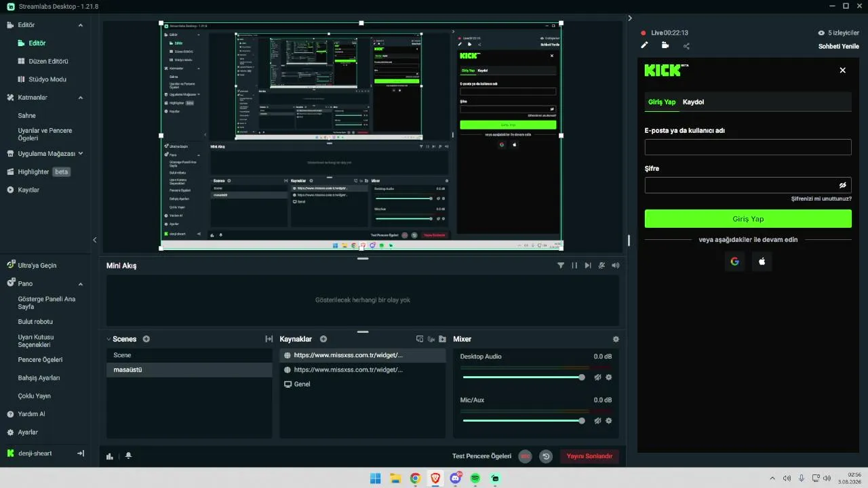Screen dimensions: 868x488
Task: Adjust the Desktop Audio volume slider
Action: tap(522, 378)
